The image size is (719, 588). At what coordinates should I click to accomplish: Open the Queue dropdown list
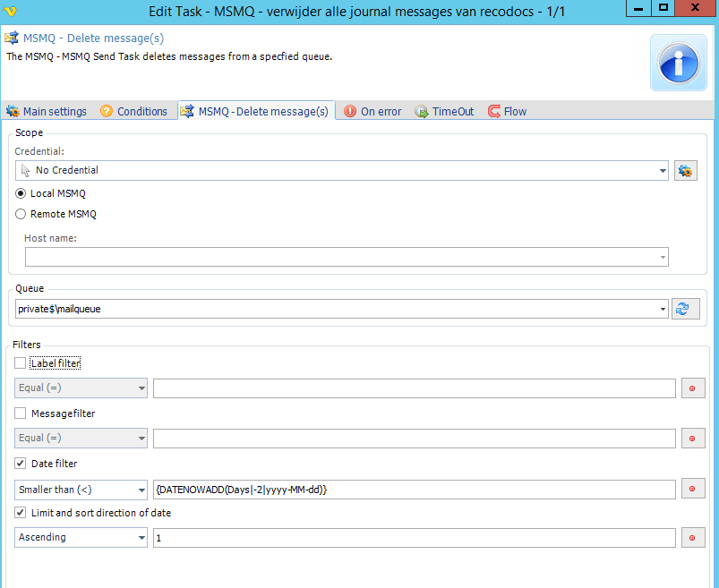pyautogui.click(x=663, y=309)
